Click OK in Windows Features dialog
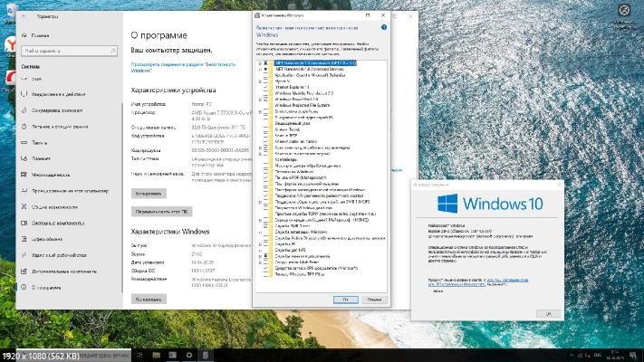Image resolution: width=644 pixels, height=362 pixels. click(x=345, y=300)
